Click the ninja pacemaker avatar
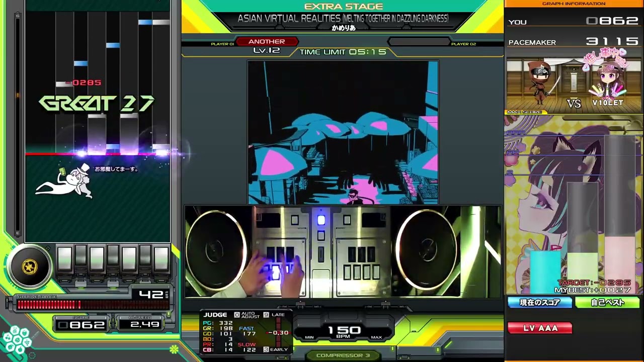The image size is (644, 362). (x=540, y=83)
